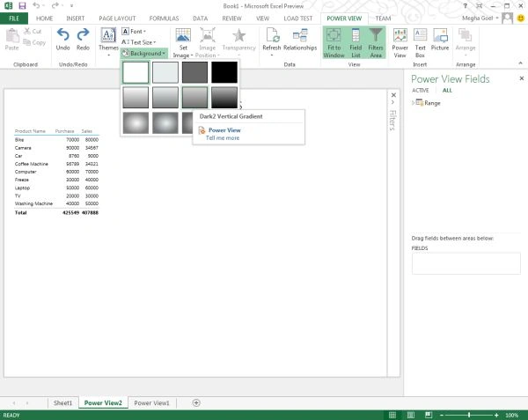Expand the Range table in fields list
Viewport: 528px width, 420px height.
pyautogui.click(x=414, y=103)
